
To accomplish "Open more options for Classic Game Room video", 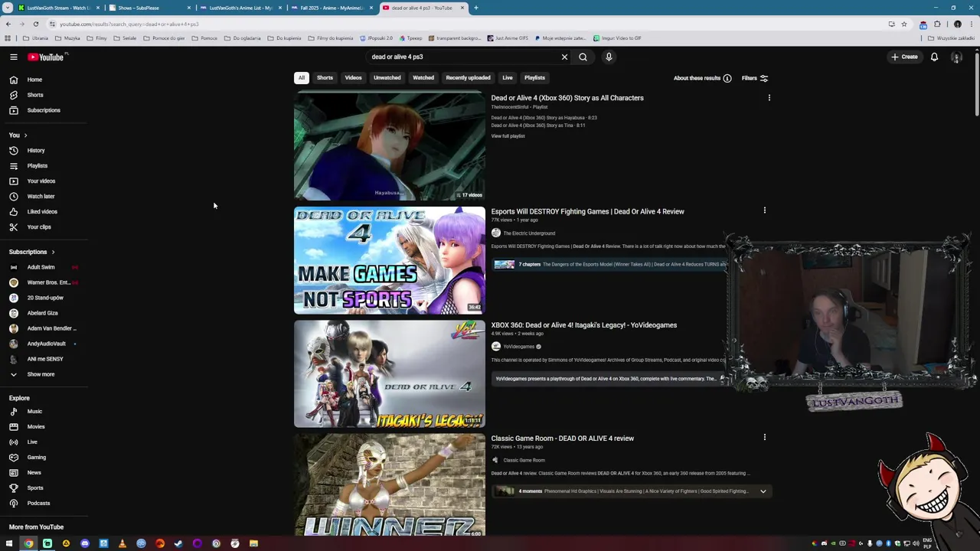I will pos(764,438).
